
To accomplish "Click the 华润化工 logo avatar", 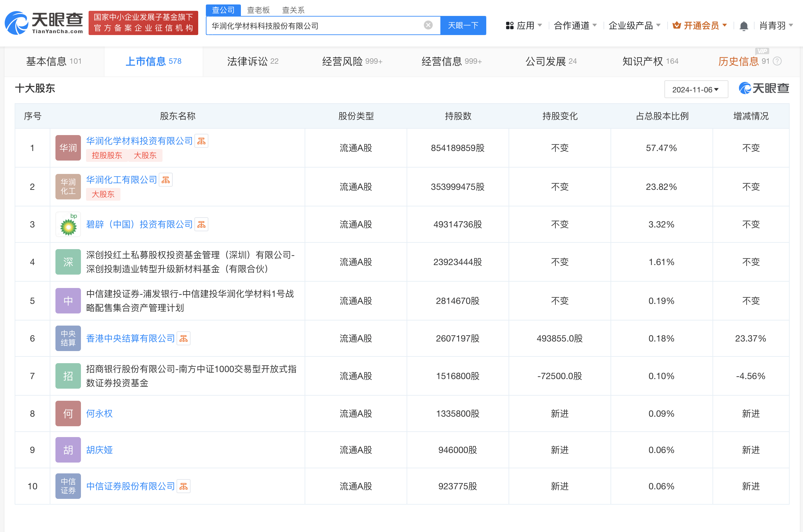I will point(68,187).
